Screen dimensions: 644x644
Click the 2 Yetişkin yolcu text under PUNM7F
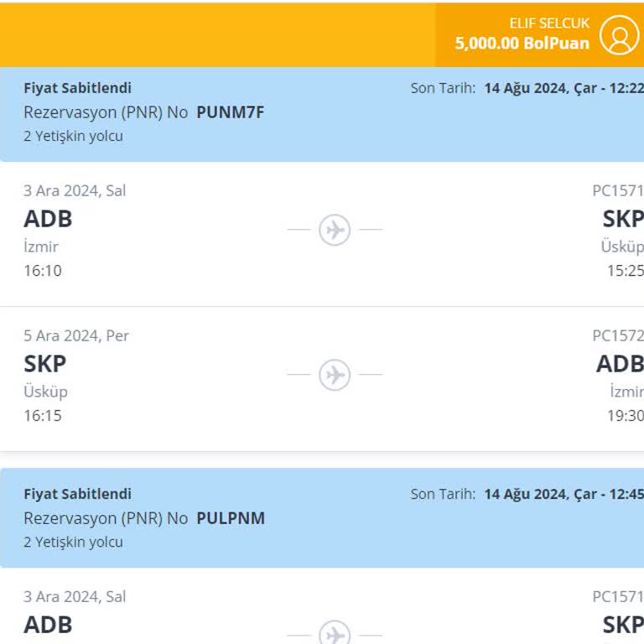[73, 136]
